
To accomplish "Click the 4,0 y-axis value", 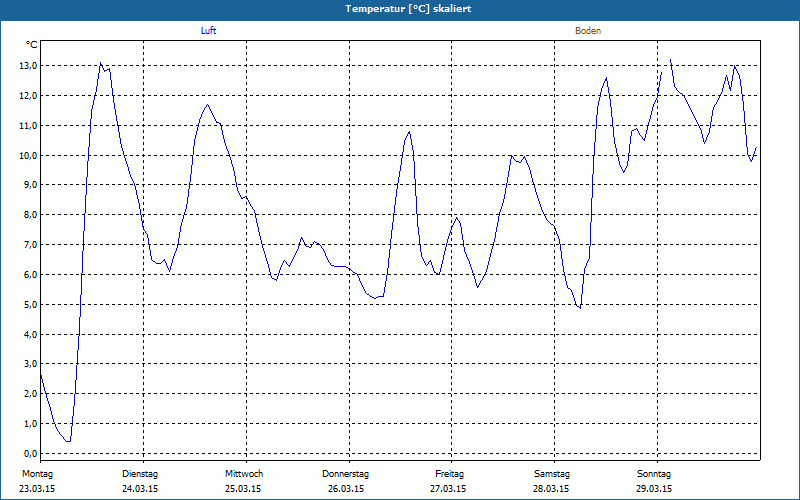I will click(x=30, y=334).
